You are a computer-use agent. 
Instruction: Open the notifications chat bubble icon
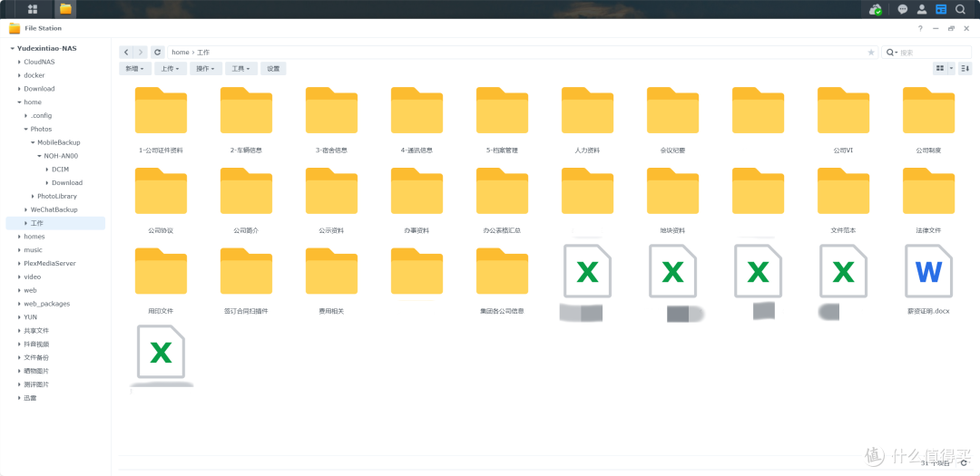coord(903,9)
